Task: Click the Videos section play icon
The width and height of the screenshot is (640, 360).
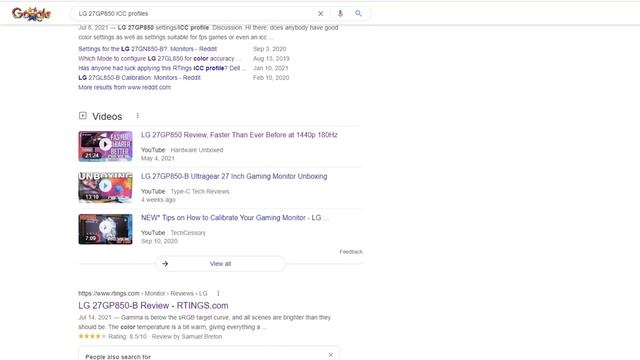Action: pos(83,116)
